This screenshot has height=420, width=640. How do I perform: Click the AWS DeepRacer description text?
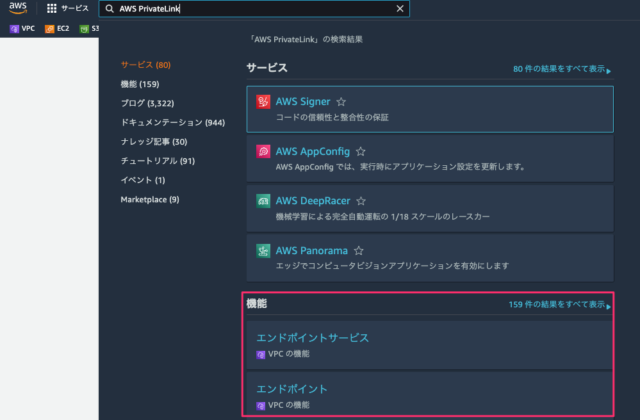(x=382, y=216)
